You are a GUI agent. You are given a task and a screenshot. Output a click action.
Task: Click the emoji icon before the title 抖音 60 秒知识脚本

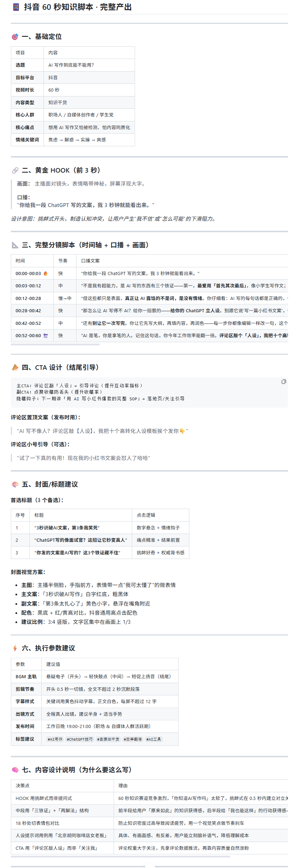[16, 7]
